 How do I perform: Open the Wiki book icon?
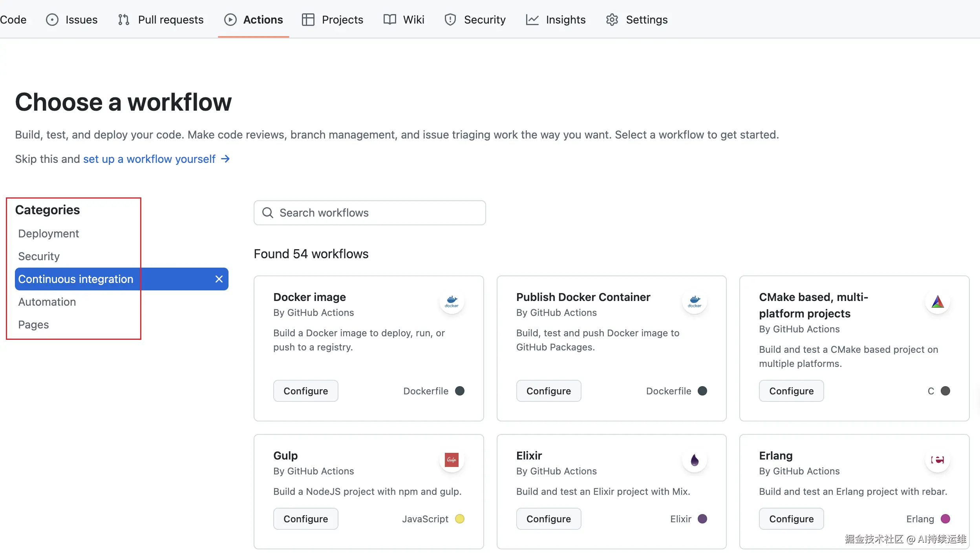coord(389,19)
